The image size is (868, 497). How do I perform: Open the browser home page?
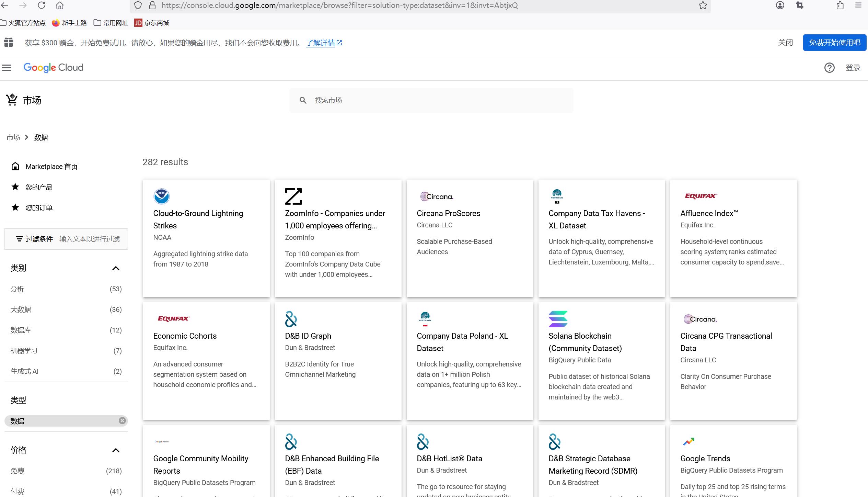coord(60,5)
